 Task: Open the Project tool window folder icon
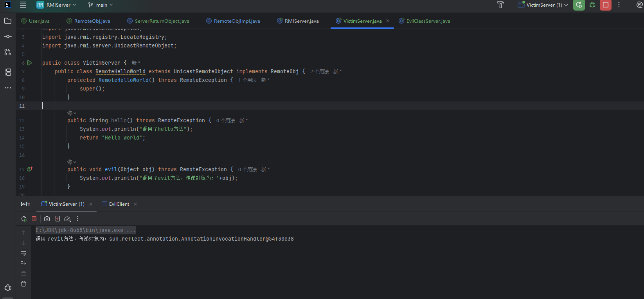8,21
